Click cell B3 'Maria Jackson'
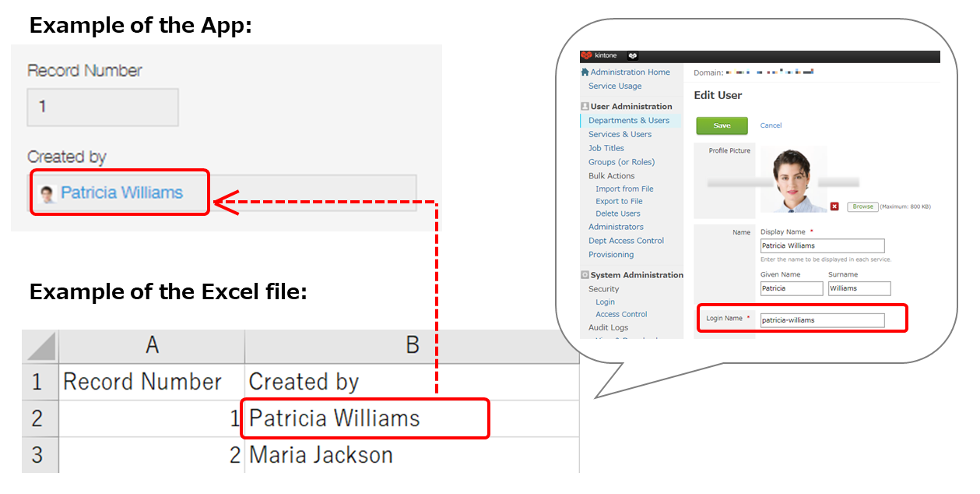This screenshot has width=980, height=494. pos(412,455)
